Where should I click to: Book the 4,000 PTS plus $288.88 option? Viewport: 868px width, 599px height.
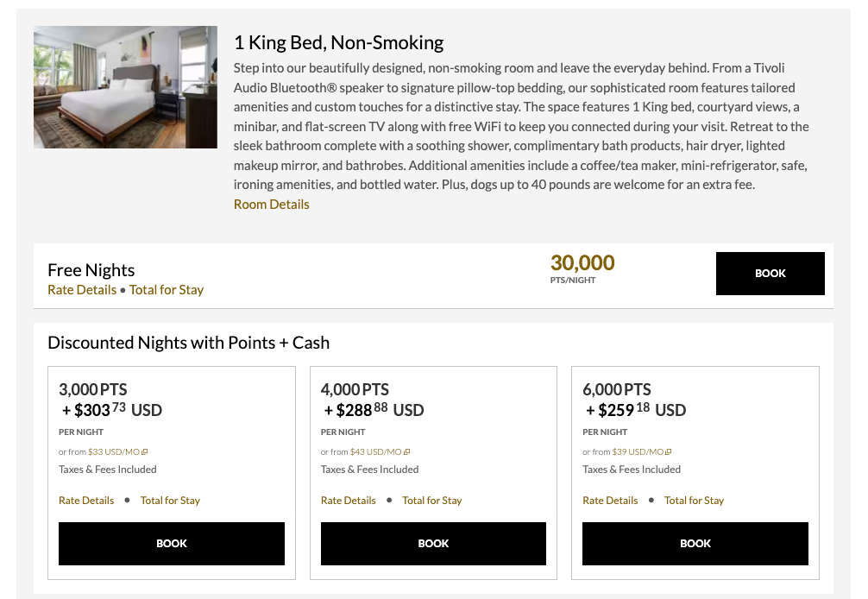[433, 544]
